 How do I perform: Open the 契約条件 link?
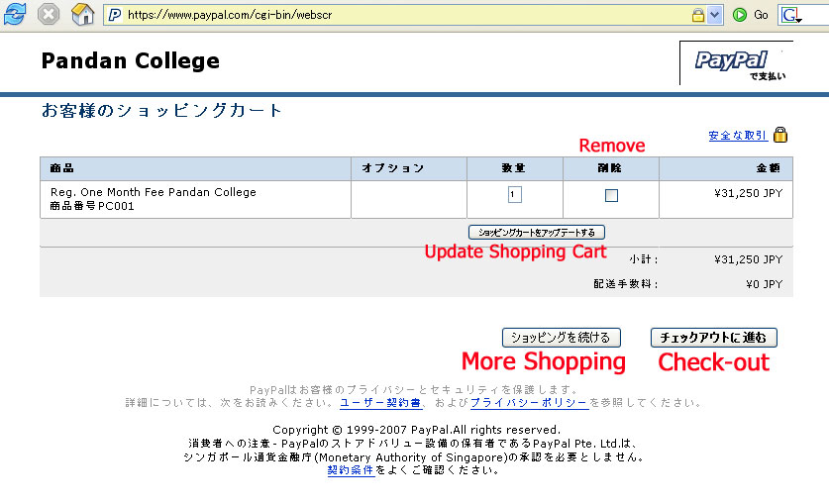point(351,470)
